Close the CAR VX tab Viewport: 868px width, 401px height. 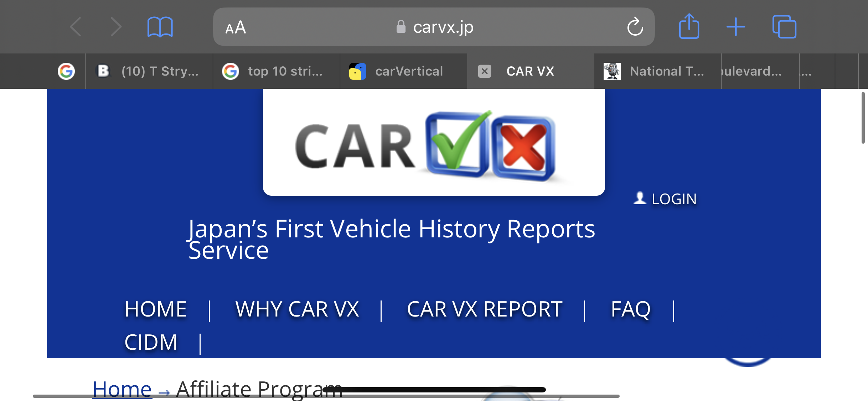coord(485,71)
